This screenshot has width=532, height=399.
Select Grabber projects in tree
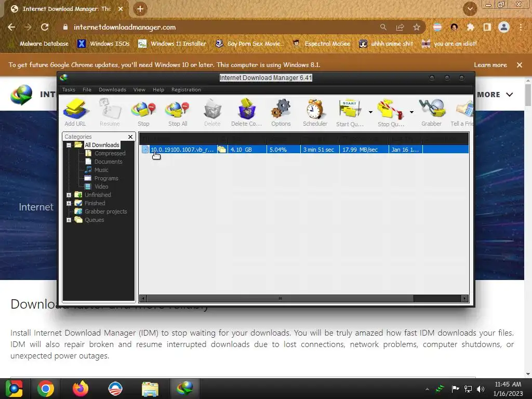[x=105, y=211]
